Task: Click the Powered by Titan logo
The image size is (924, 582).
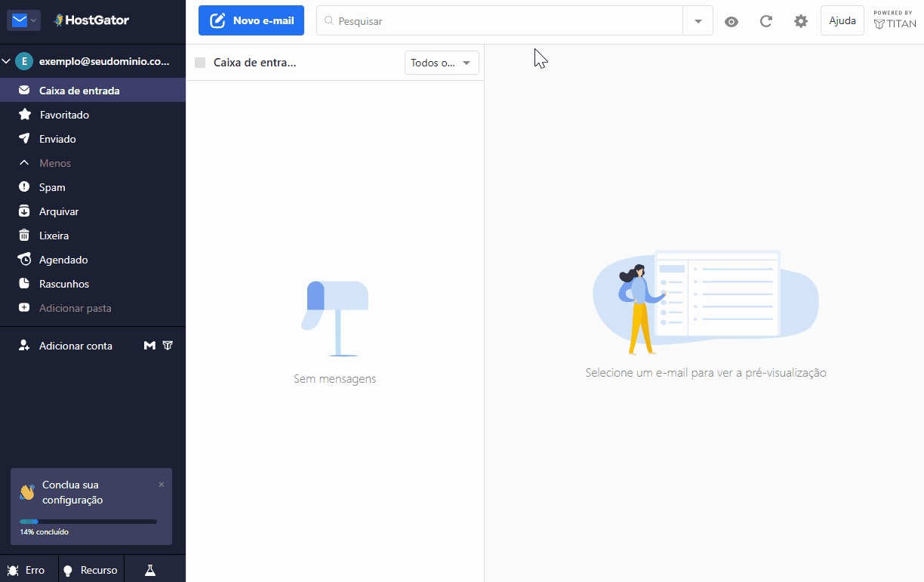Action: click(895, 20)
